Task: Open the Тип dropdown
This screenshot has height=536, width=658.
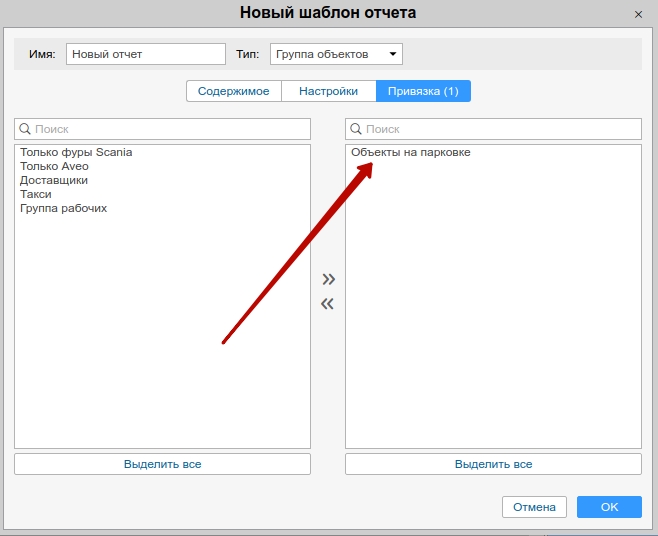Action: point(336,54)
